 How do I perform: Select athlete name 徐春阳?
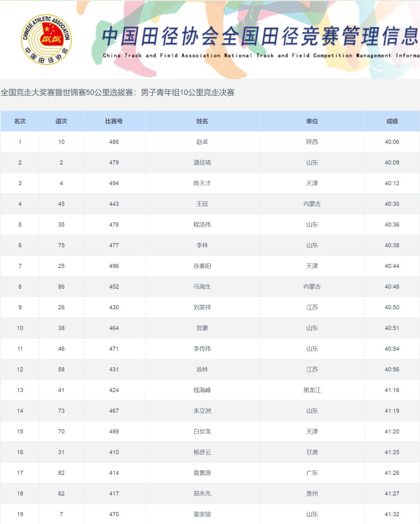coord(202,266)
